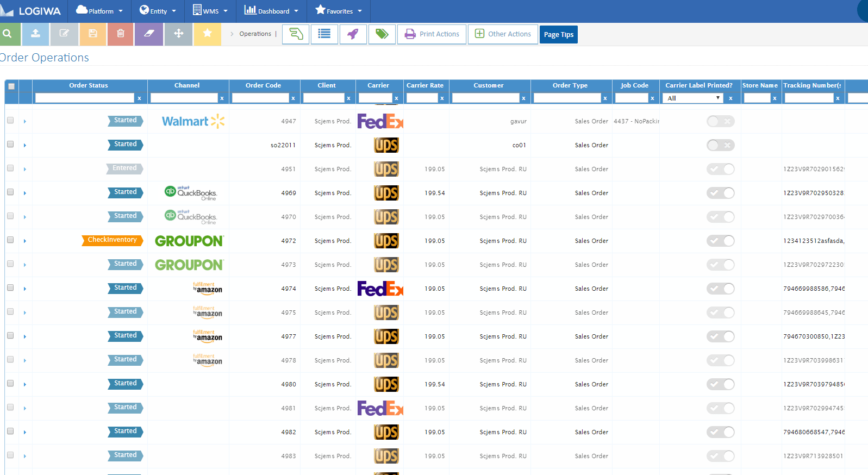868x475 pixels.
Task: Click the upload icon in toolbar
Action: [35, 34]
